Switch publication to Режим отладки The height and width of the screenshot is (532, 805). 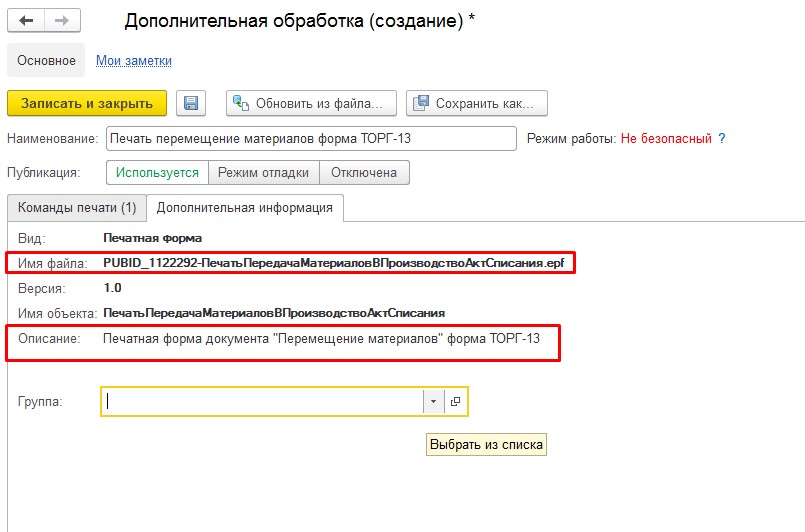263,173
